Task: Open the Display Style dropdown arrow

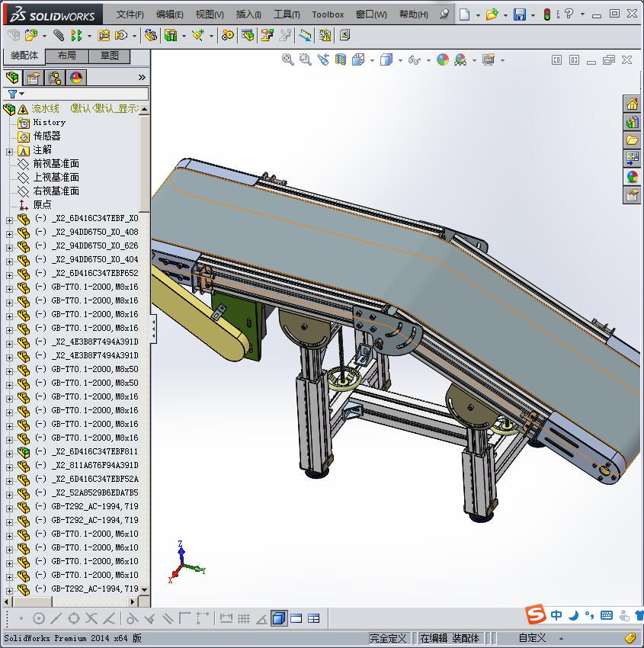Action: (x=399, y=60)
